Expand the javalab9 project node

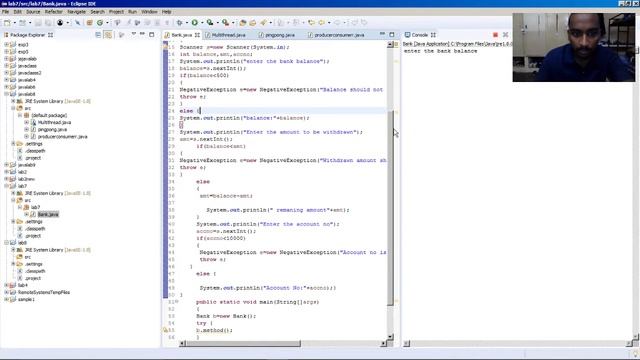pyautogui.click(x=6, y=165)
